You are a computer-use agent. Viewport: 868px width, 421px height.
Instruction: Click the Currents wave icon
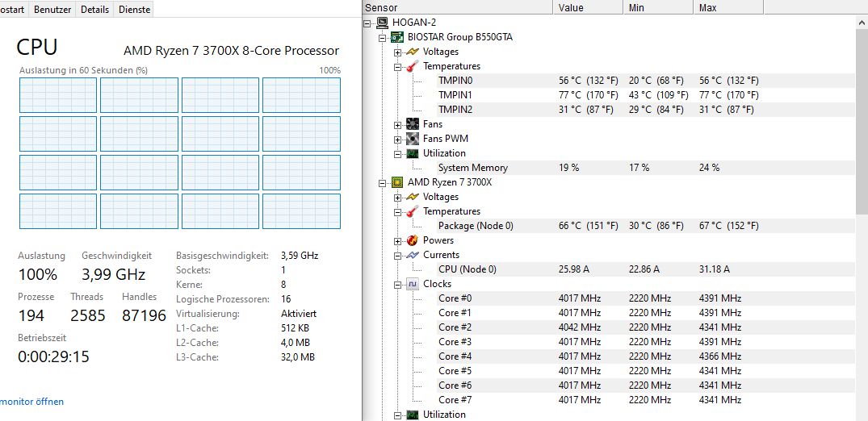click(x=413, y=255)
